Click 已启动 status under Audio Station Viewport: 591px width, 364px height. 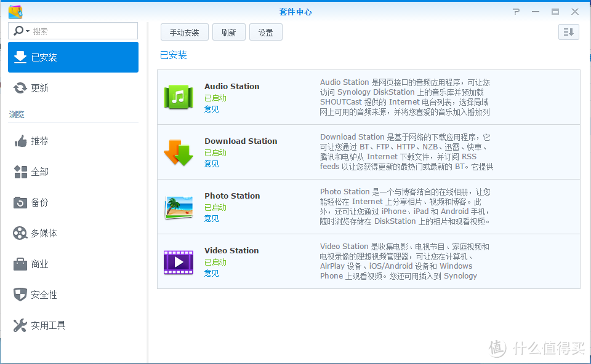(215, 98)
